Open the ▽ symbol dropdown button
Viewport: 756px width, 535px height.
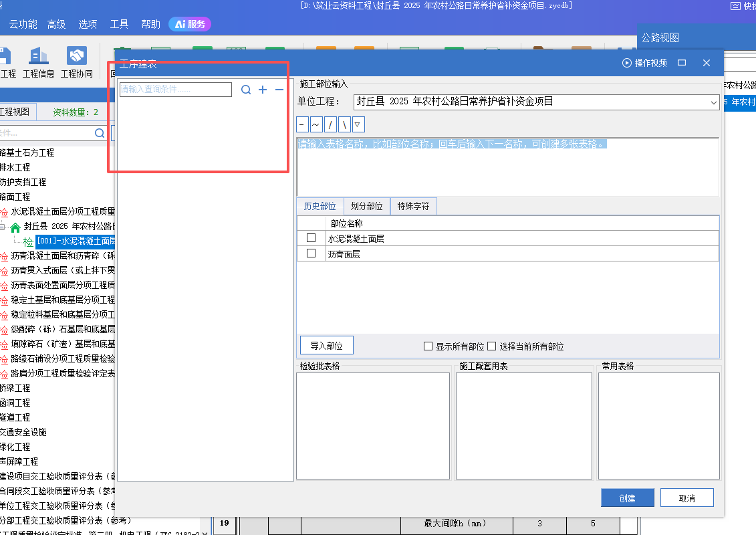[x=358, y=124]
